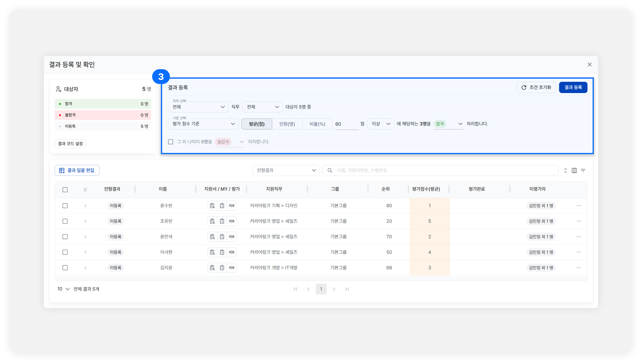The image size is (642, 364).
Task: Open the application document icon for 이서현
Action: (x=212, y=252)
